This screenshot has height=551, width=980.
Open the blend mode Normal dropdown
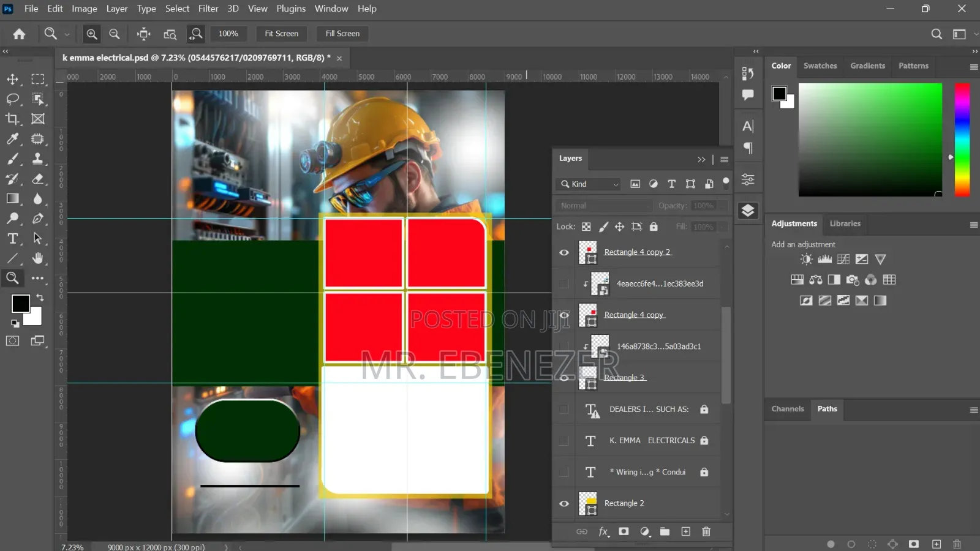[x=603, y=206]
